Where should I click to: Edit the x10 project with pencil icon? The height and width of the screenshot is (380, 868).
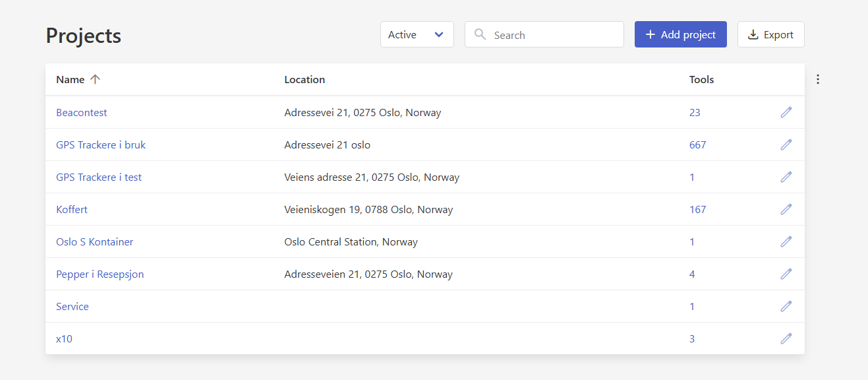tap(786, 338)
